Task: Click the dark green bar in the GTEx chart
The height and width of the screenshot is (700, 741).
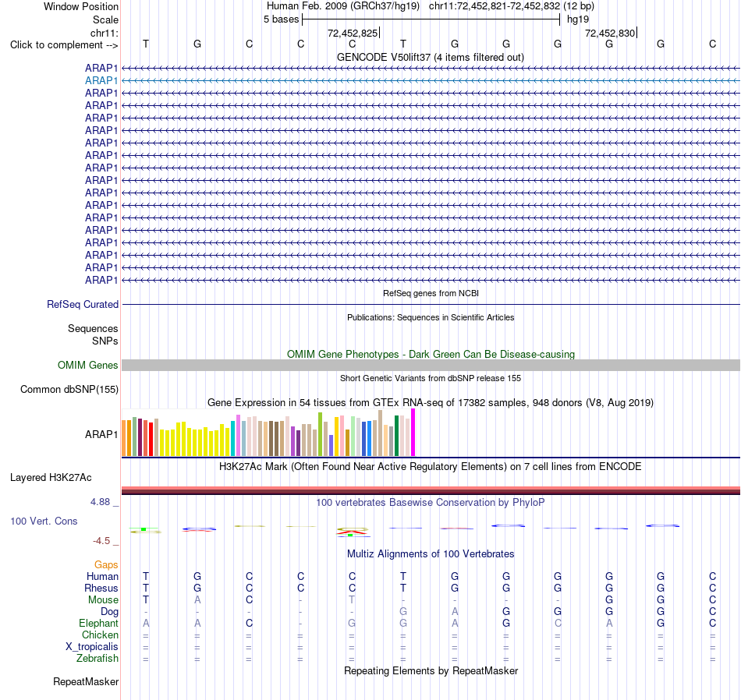Action: (x=396, y=436)
